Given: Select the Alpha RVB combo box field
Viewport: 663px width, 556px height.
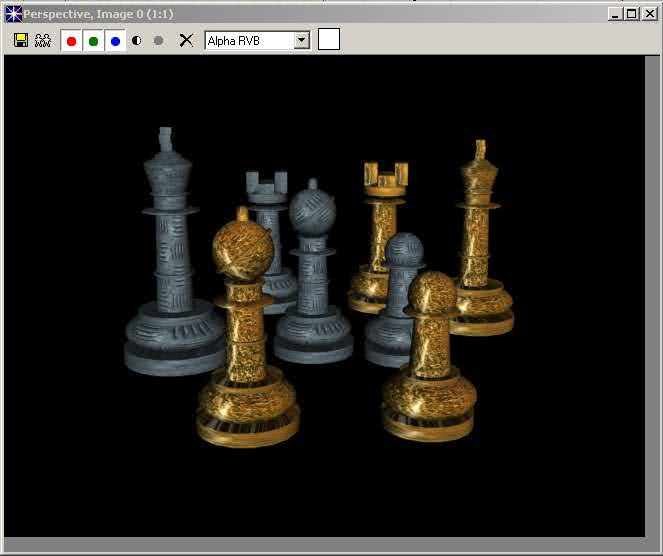Looking at the screenshot, I should 249,40.
